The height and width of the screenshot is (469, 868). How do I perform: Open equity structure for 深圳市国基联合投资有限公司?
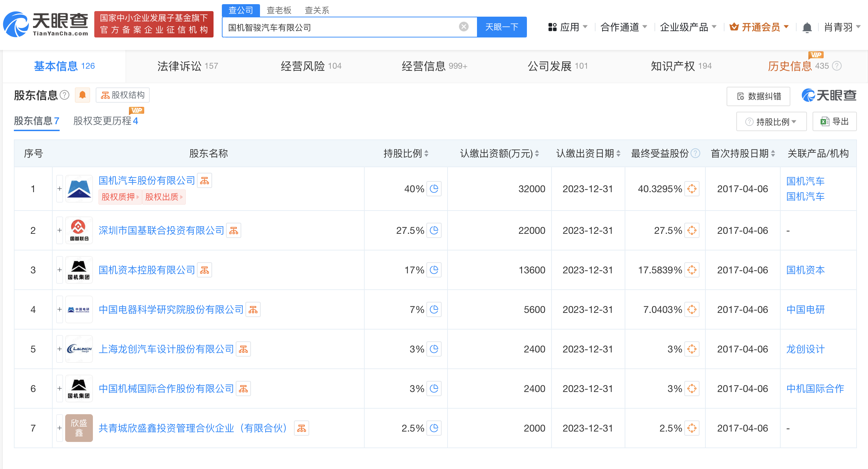(x=234, y=230)
